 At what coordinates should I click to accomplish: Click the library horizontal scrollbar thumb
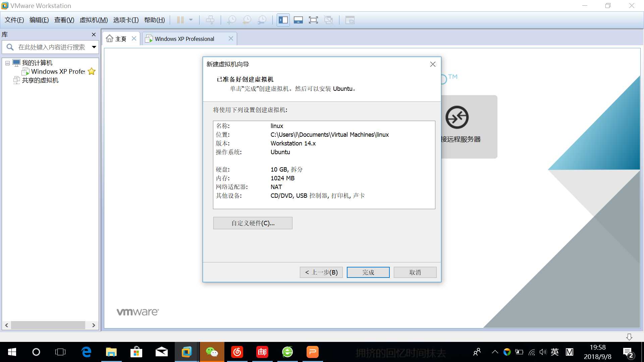click(48, 325)
